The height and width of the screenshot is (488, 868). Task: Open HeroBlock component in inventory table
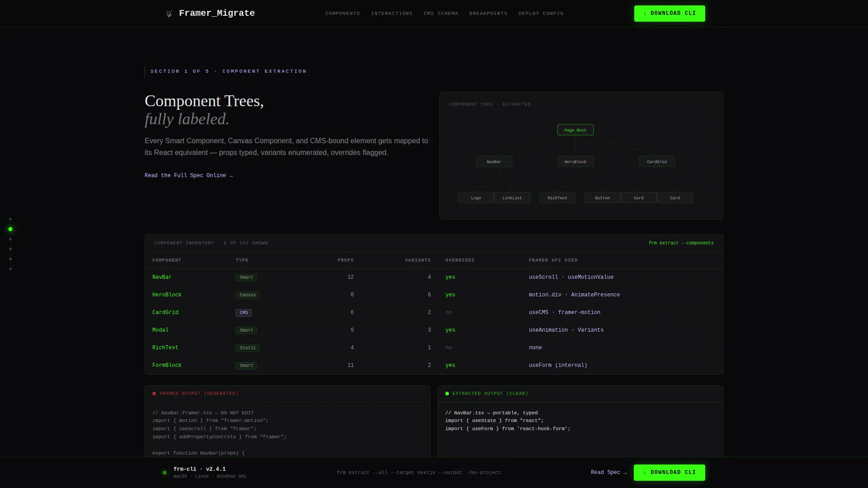coord(167,295)
